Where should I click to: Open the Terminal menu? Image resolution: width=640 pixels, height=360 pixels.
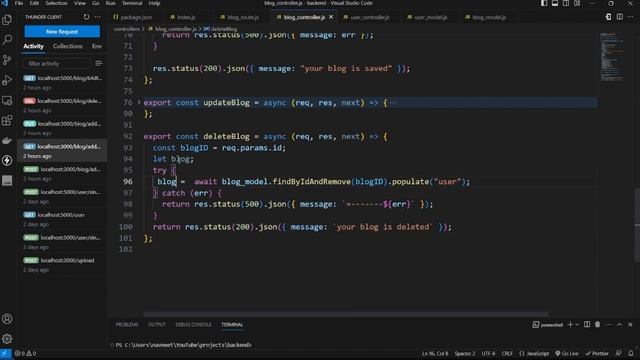[132, 3]
